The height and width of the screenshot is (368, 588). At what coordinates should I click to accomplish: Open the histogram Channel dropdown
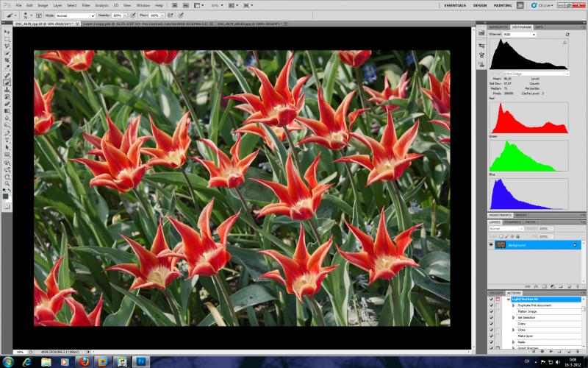[519, 34]
